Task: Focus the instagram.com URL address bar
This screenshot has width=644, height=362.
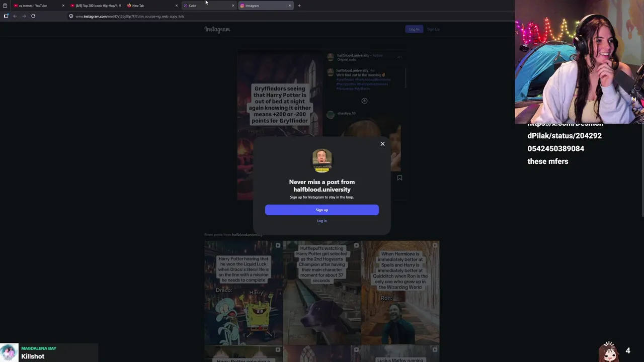Action: pyautogui.click(x=292, y=16)
